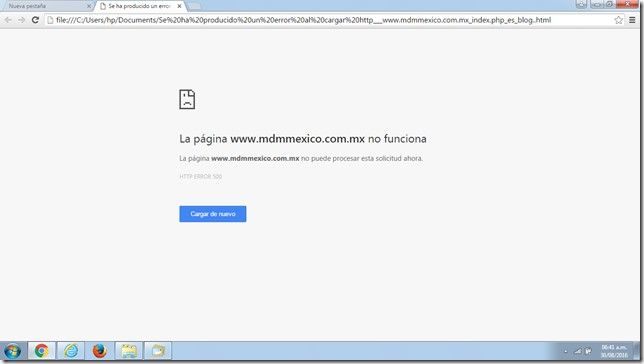Click the action center flag tray icon
This screenshot has height=364, width=644.
point(589,351)
